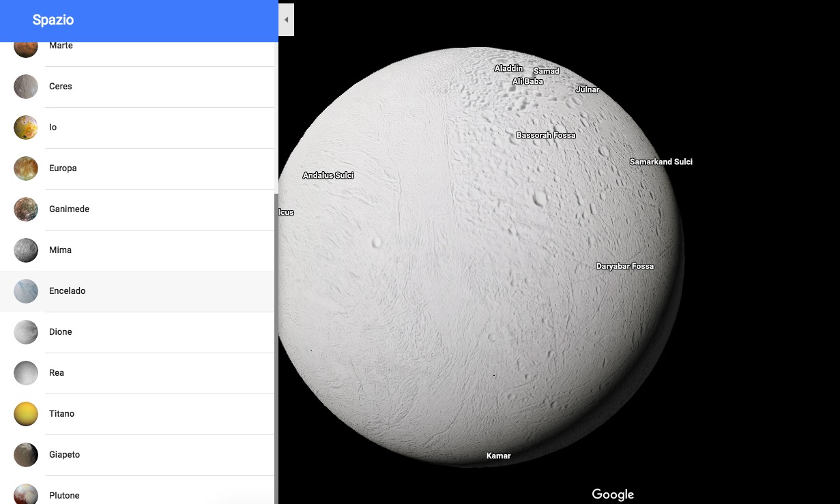
Task: Choose Rea from the list
Action: [57, 373]
